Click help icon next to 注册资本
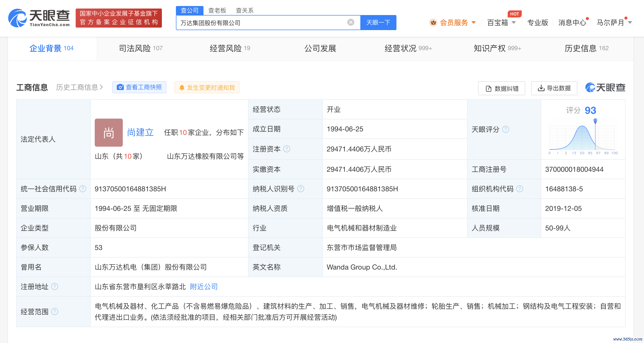 287,149
